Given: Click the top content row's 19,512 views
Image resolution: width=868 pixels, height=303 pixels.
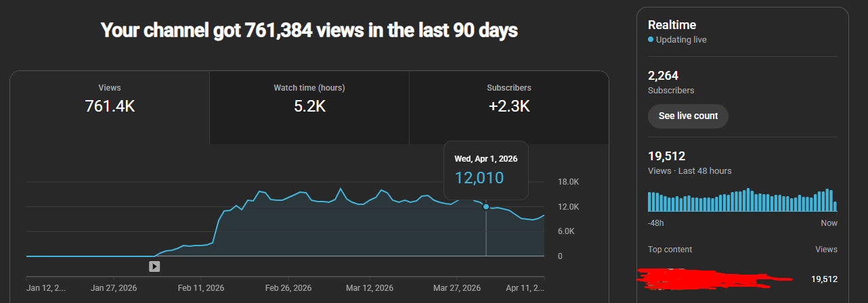Looking at the screenshot, I should (824, 279).
